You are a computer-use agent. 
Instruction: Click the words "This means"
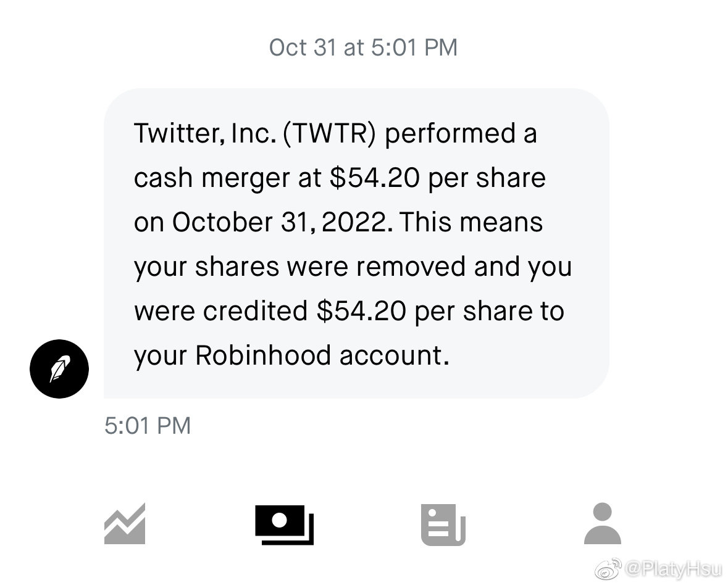[x=471, y=223]
